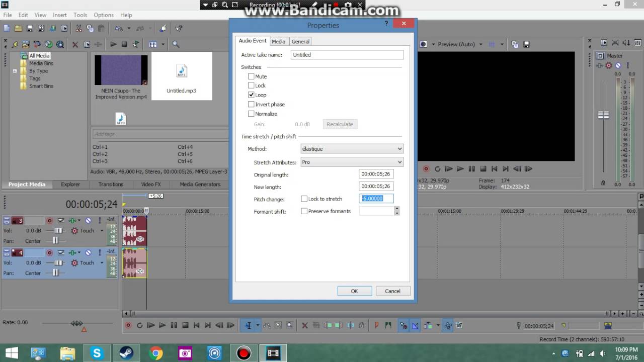
Task: Click the magnifier search icon in Project Media
Action: (x=176, y=44)
